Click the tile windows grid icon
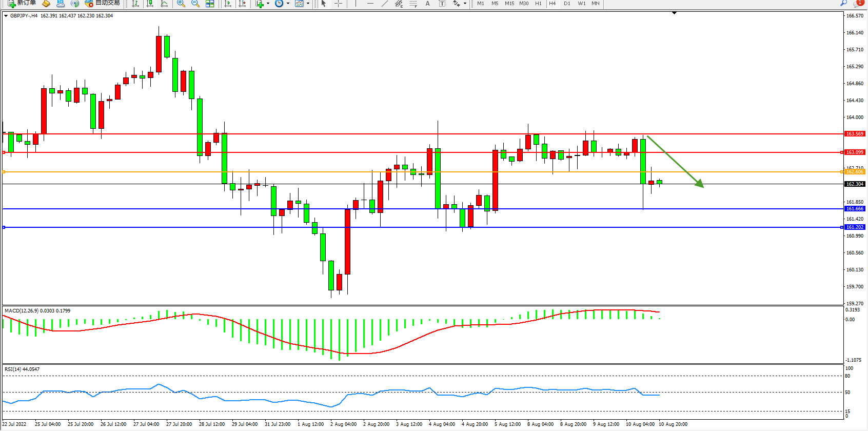This screenshot has width=868, height=431. point(210,4)
